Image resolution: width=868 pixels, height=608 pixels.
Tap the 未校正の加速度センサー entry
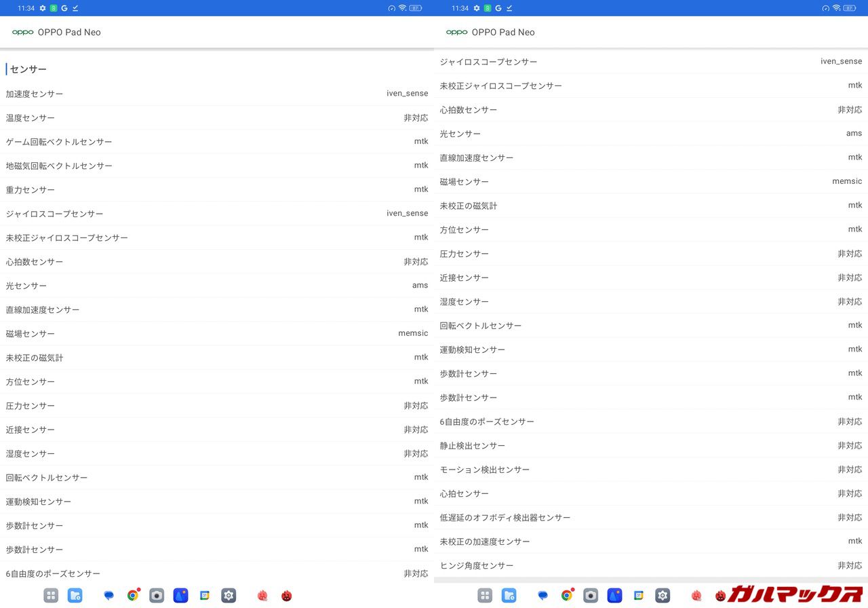click(x=651, y=541)
